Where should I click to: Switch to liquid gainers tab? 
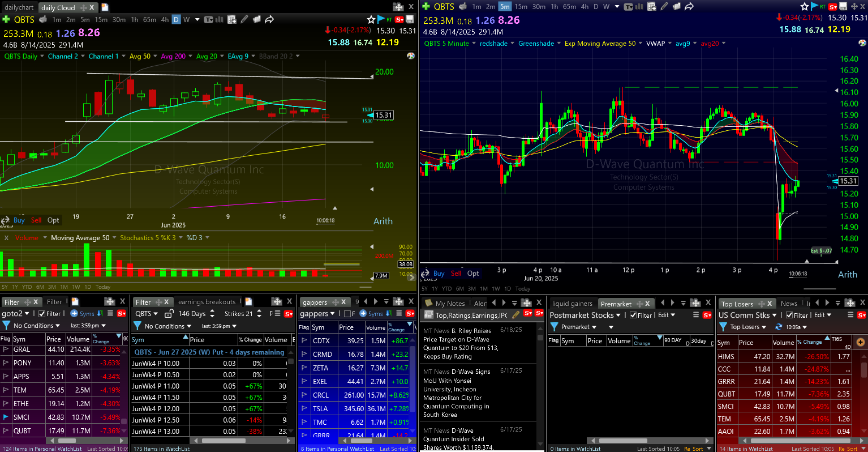[572, 304]
